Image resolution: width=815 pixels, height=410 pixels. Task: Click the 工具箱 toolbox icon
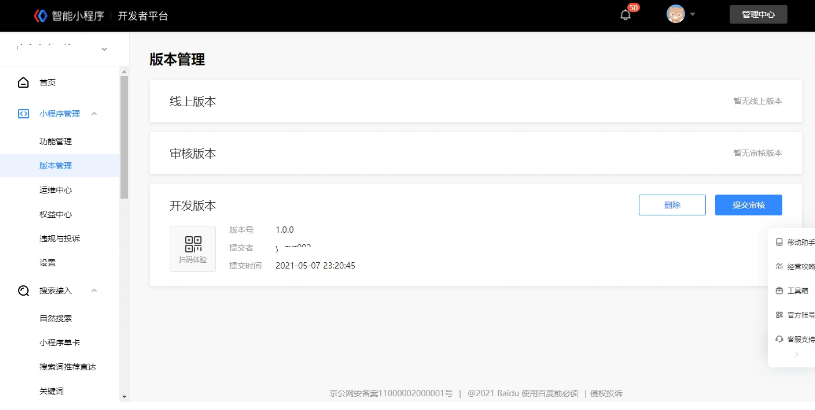779,290
